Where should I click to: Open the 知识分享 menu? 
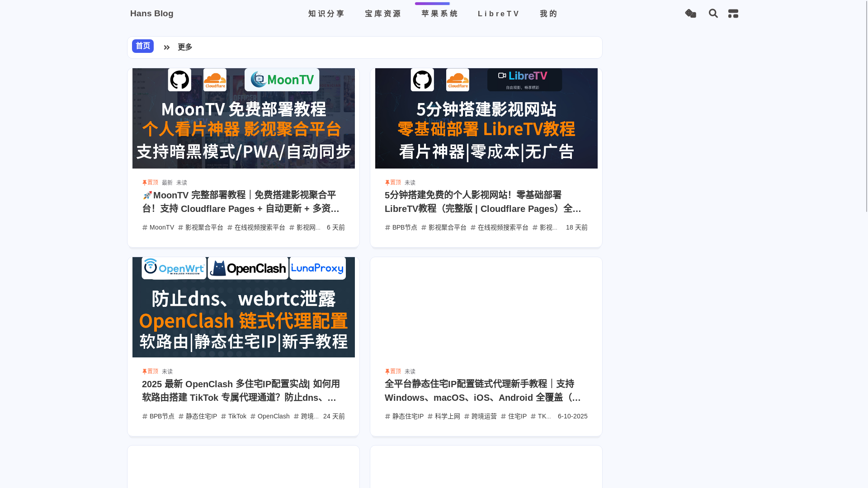point(326,14)
